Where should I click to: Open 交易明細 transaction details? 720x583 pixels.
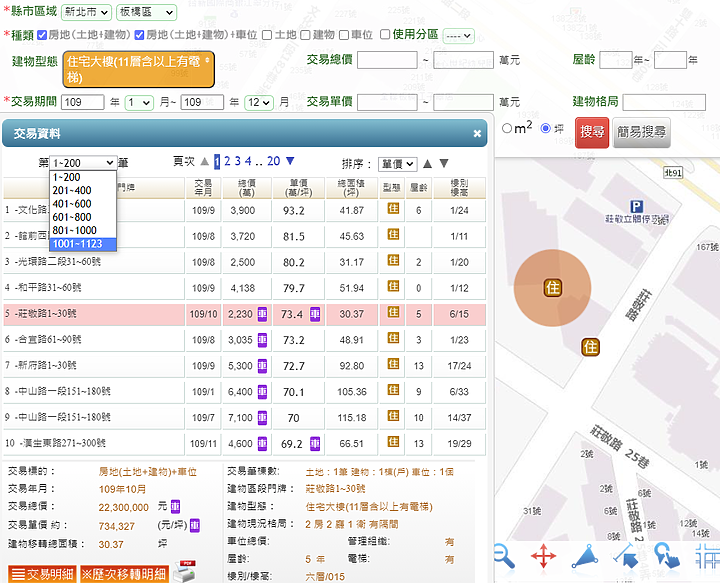pyautogui.click(x=41, y=574)
